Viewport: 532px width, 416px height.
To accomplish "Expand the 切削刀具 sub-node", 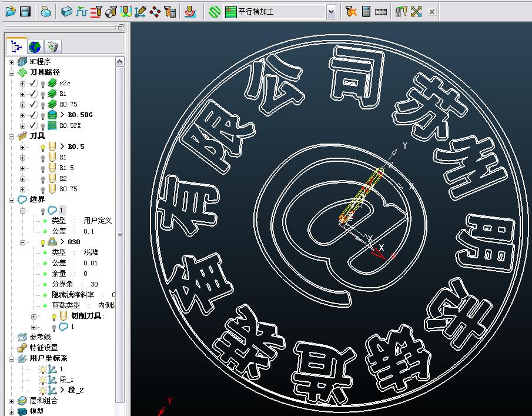I will (x=34, y=317).
